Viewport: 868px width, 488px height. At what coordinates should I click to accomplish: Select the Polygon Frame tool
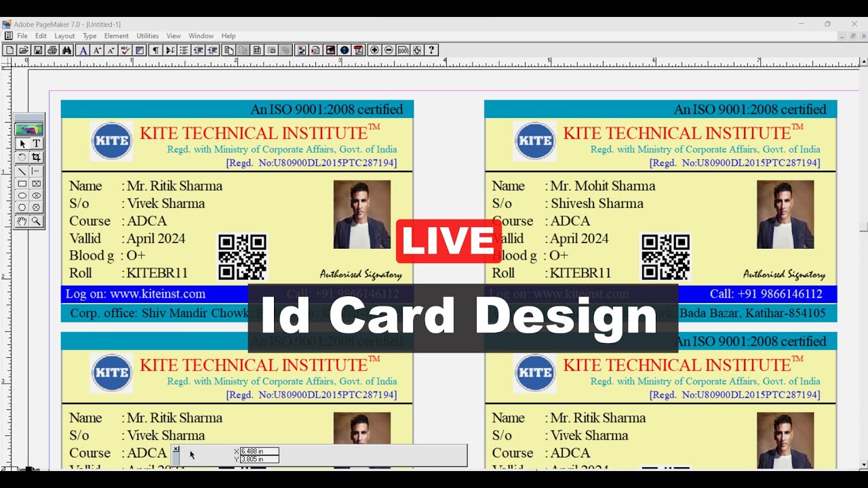coord(37,207)
